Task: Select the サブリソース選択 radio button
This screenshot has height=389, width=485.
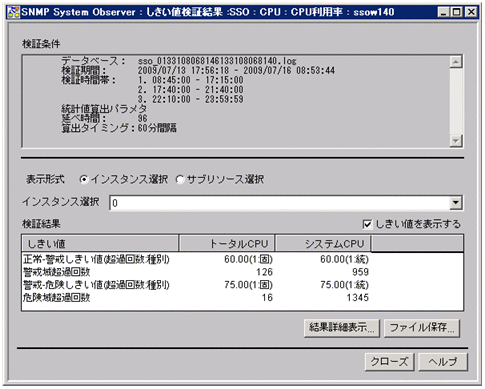Action: click(180, 180)
